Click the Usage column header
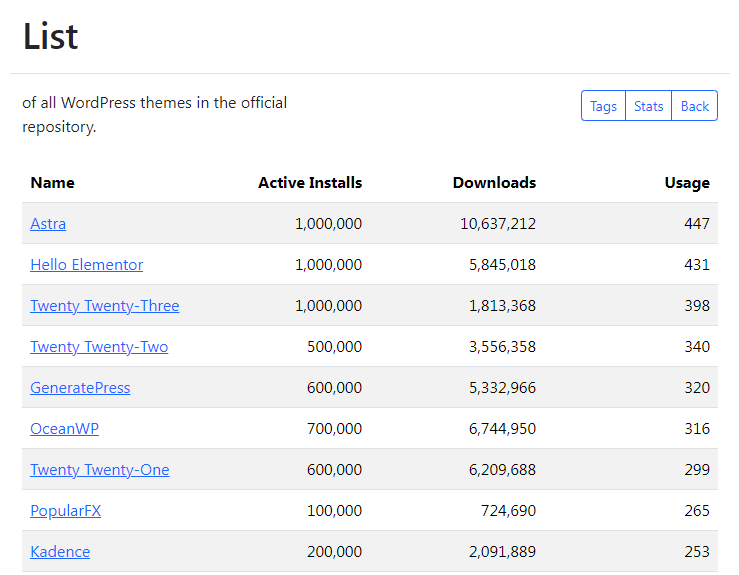Image resolution: width=739 pixels, height=575 pixels. [687, 183]
